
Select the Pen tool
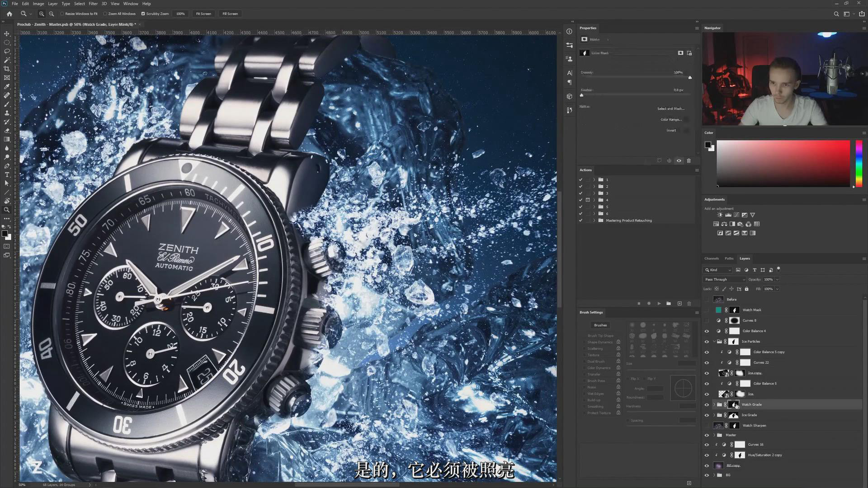point(7,166)
